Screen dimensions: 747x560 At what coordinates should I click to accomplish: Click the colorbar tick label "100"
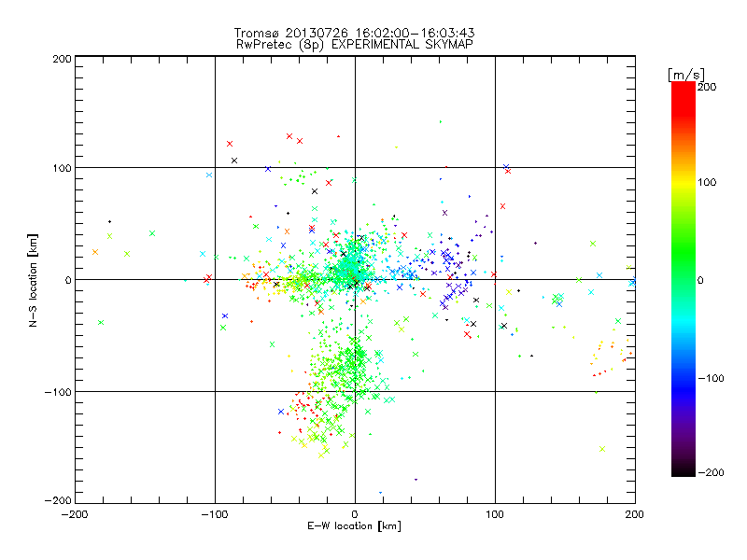pos(707,182)
